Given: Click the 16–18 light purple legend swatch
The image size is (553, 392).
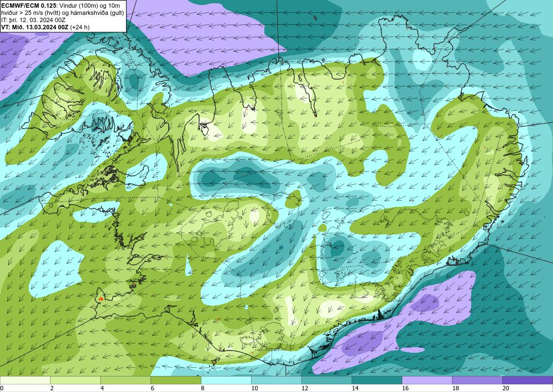Looking at the screenshot, I should 427,380.
